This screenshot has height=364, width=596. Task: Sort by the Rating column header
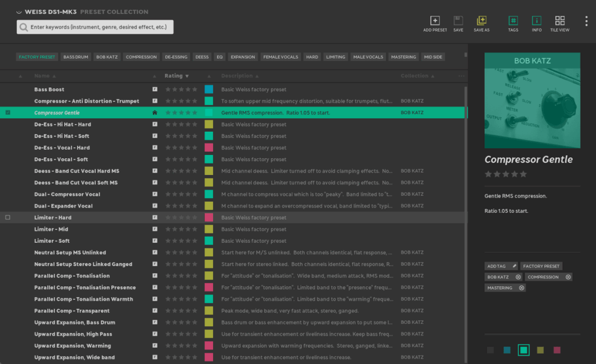(x=176, y=76)
